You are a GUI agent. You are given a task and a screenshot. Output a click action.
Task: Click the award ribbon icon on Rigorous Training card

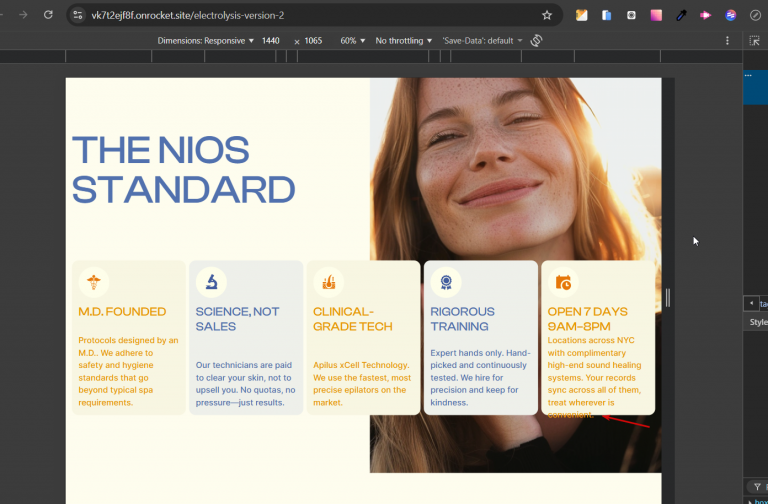(446, 282)
